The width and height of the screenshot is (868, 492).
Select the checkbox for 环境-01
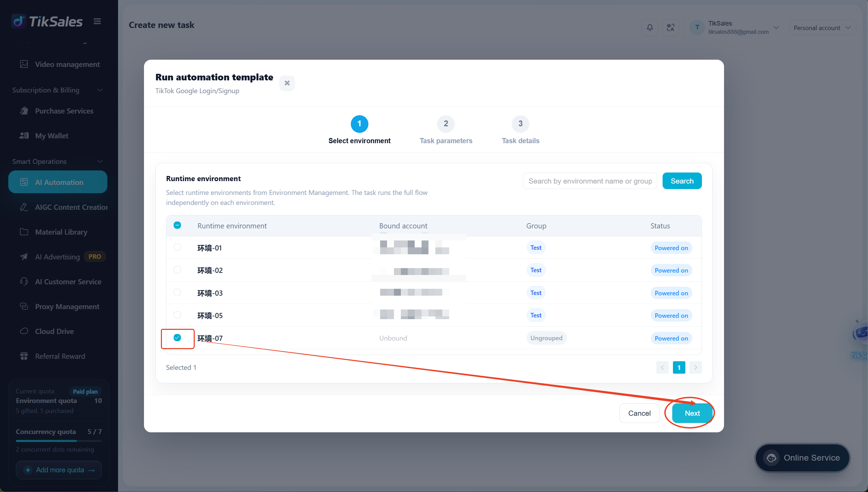[x=177, y=247]
